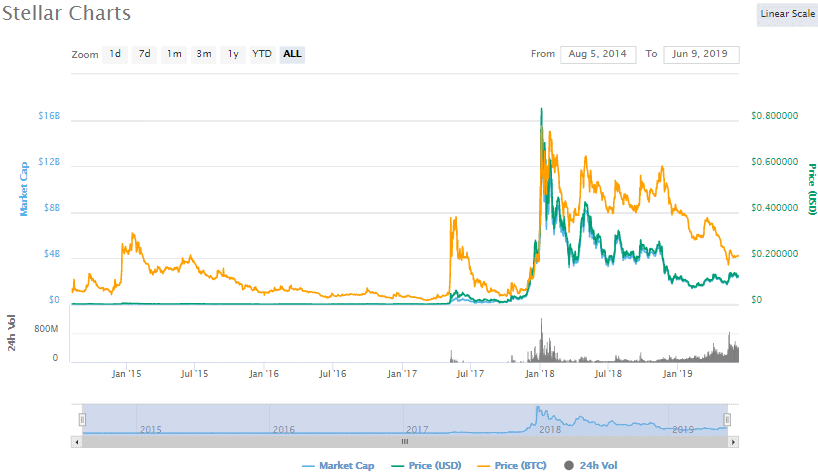Select the 7d zoom range
This screenshot has height=475, width=818.
pos(145,54)
